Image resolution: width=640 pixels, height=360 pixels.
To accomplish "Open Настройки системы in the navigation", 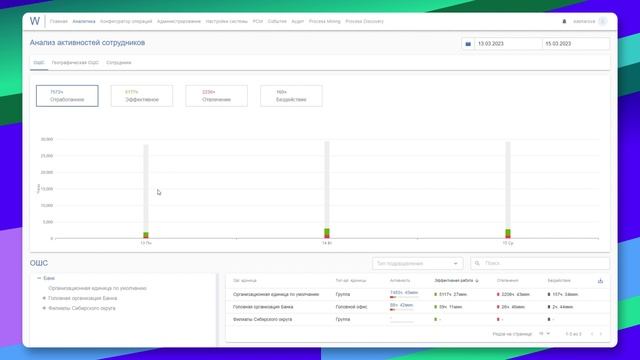I will pos(227,21).
